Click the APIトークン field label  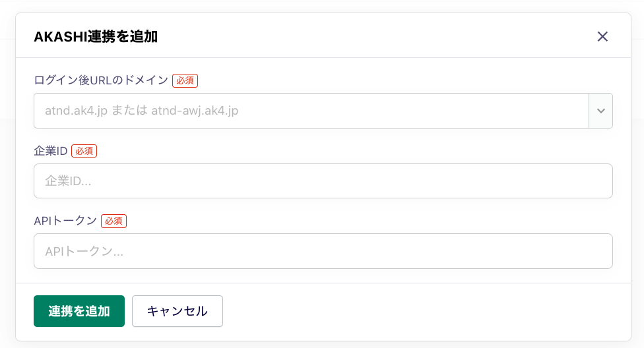coord(65,221)
